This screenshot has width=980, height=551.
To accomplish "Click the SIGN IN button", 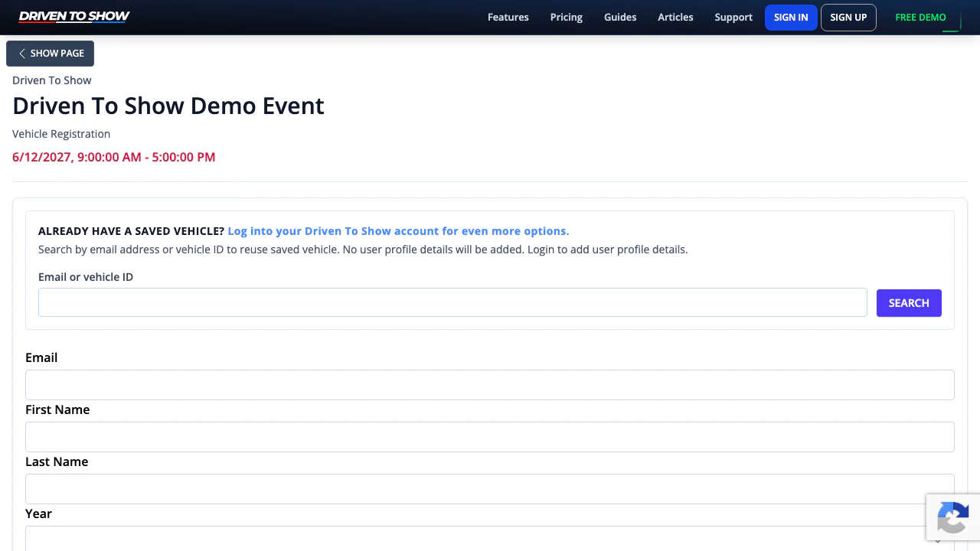I will pyautogui.click(x=791, y=17).
